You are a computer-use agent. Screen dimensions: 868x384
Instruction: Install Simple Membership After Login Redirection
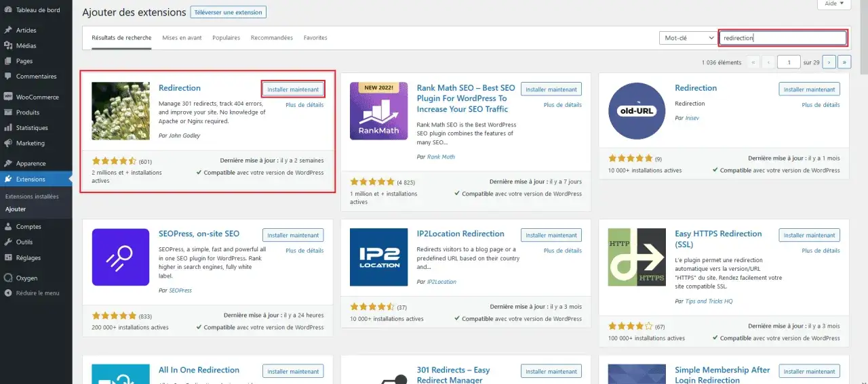click(x=810, y=371)
